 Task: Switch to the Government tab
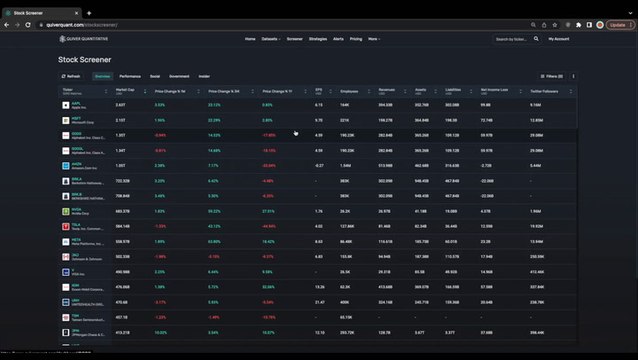(x=179, y=76)
